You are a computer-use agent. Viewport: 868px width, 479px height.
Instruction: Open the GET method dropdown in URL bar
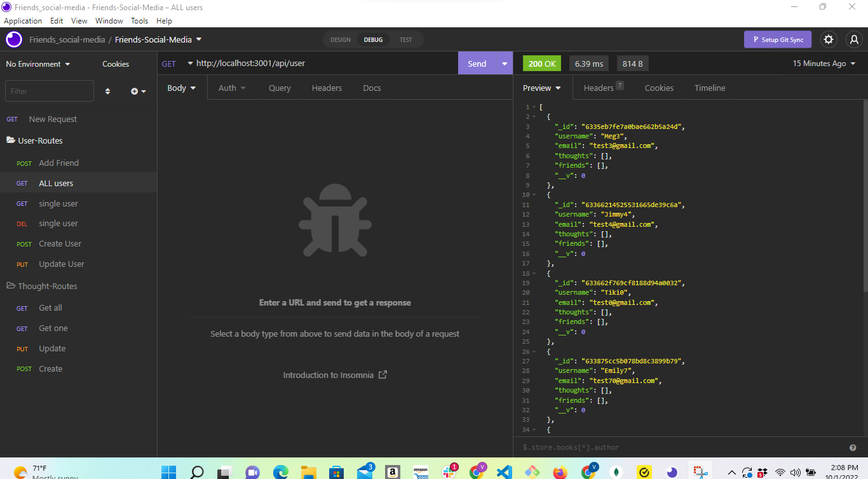(x=175, y=63)
